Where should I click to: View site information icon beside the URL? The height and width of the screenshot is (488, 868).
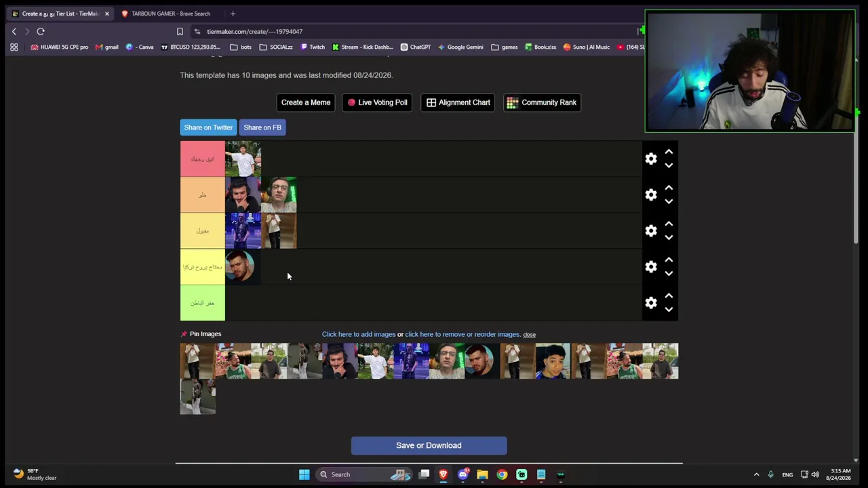(x=197, y=31)
